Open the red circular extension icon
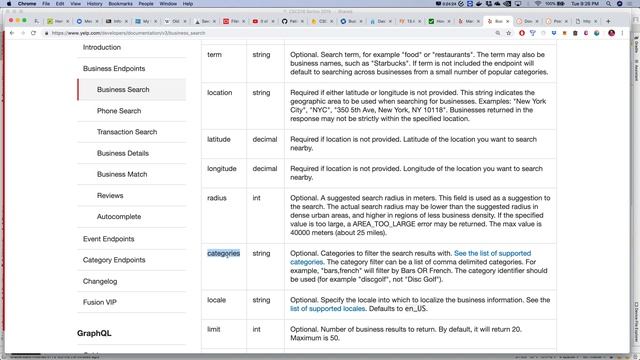The image size is (640, 360). click(x=522, y=33)
